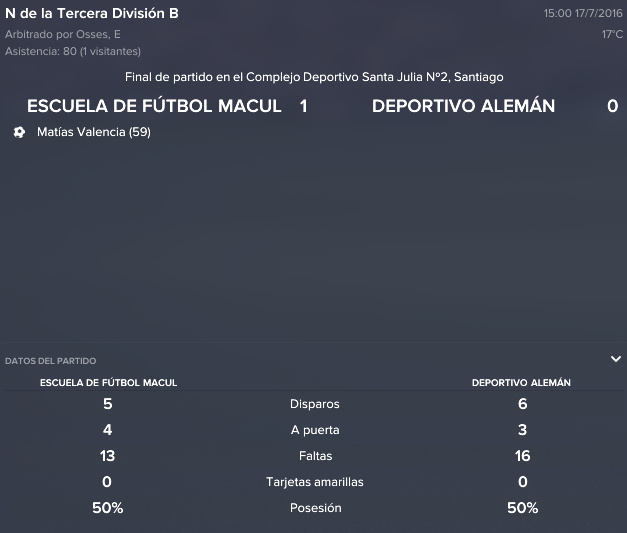627x533 pixels.
Task: Click home team score 1
Action: (304, 106)
